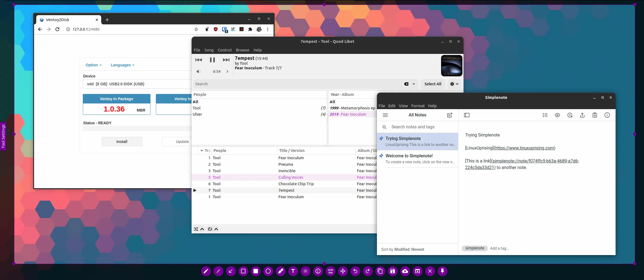Create a new note in Simplenote
Screen dimensions: 644x280
(x=449, y=115)
